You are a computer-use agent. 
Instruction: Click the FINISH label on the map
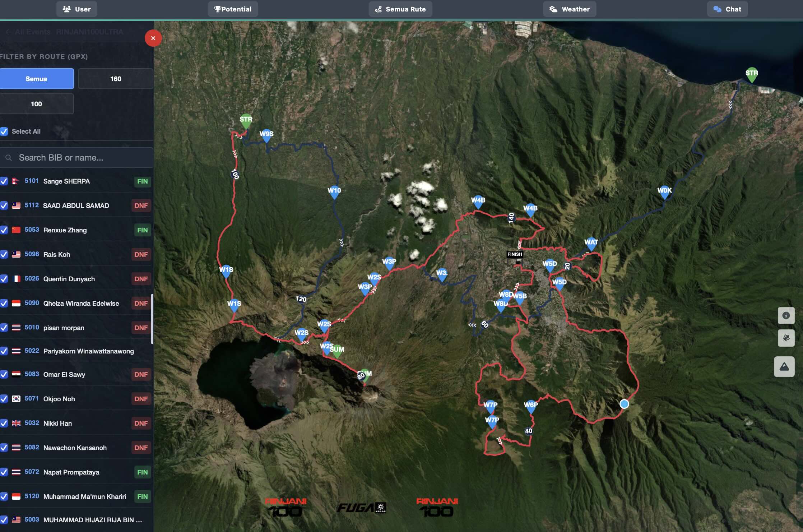pyautogui.click(x=515, y=254)
